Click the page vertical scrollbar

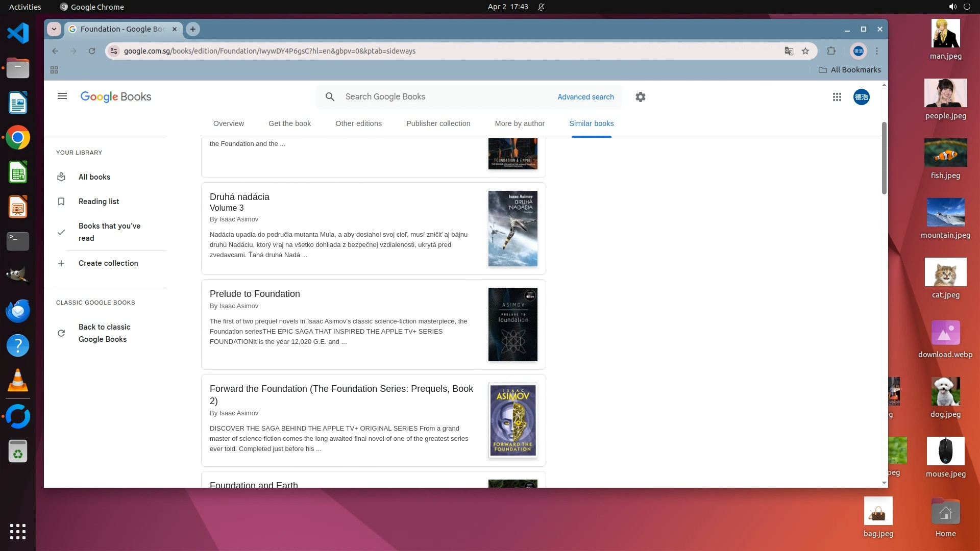click(x=884, y=158)
